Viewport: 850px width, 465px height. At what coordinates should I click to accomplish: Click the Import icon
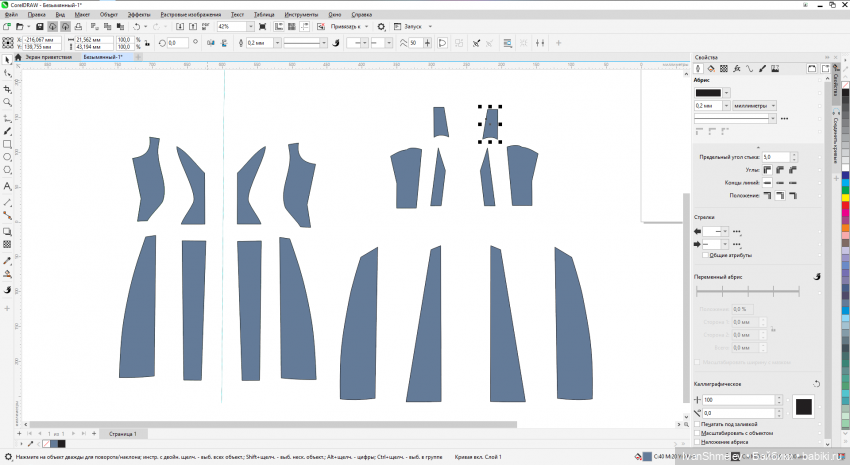(x=180, y=26)
